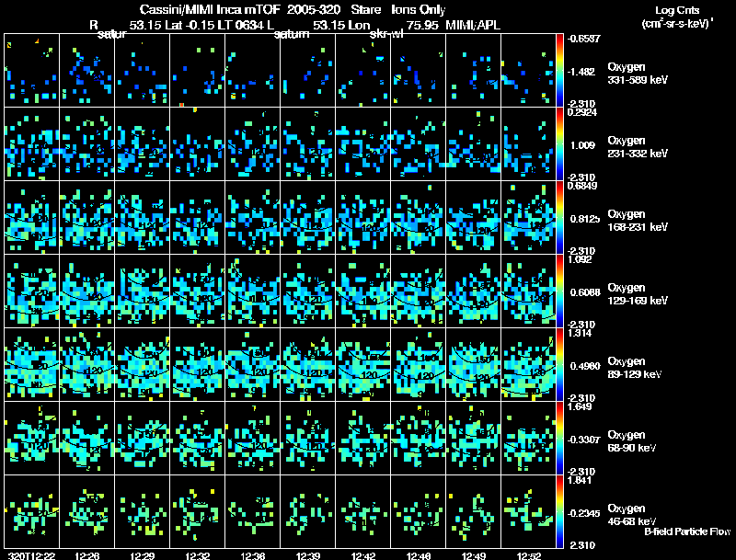Click the top color scale bar for 331-589 keV
736x560 pixels.
click(x=559, y=71)
